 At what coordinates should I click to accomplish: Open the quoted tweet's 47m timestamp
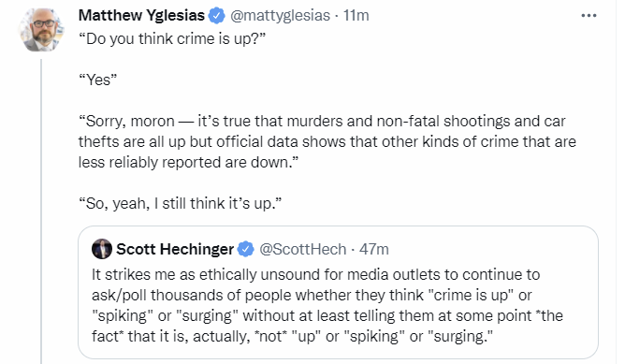pyautogui.click(x=374, y=249)
